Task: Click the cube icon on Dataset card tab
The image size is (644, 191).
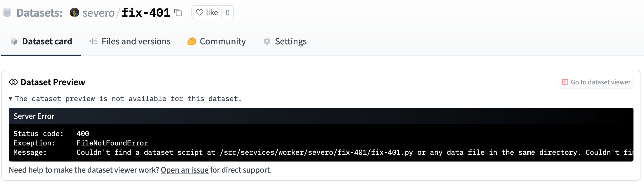Action: (14, 41)
